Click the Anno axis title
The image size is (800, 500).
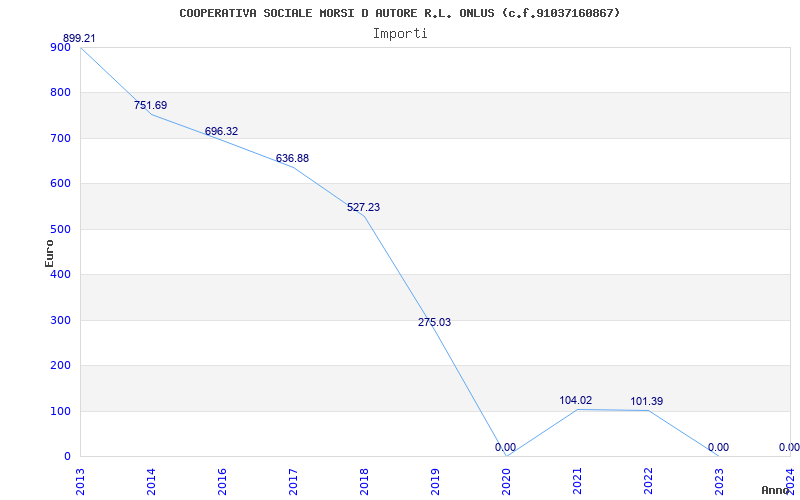(776, 490)
